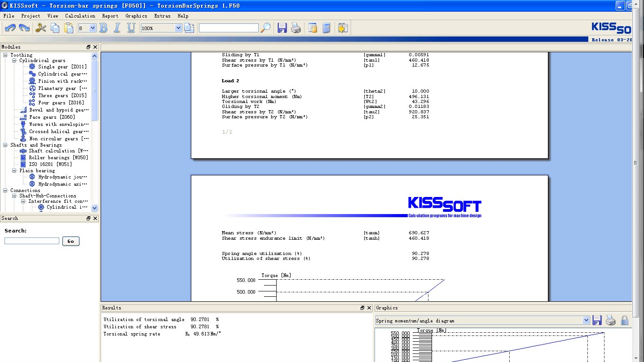Open the Help menu
644x362 pixels.
click(183, 16)
